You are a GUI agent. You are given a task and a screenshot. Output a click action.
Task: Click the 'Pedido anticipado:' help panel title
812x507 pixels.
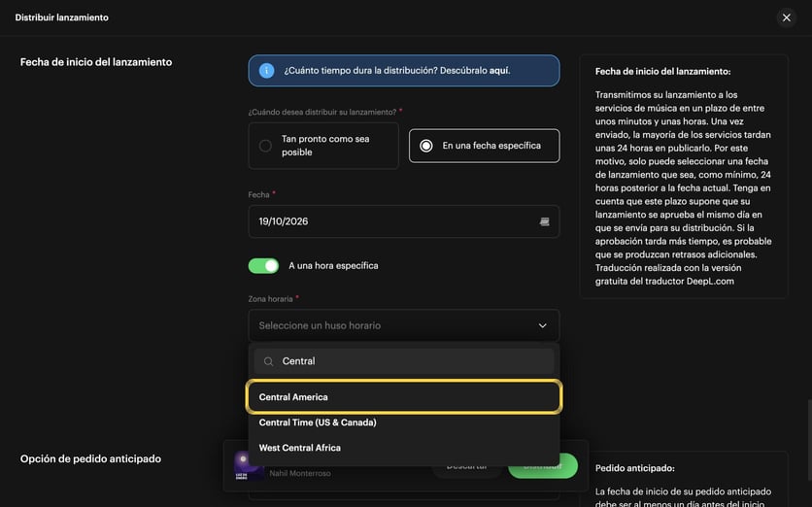tap(635, 468)
